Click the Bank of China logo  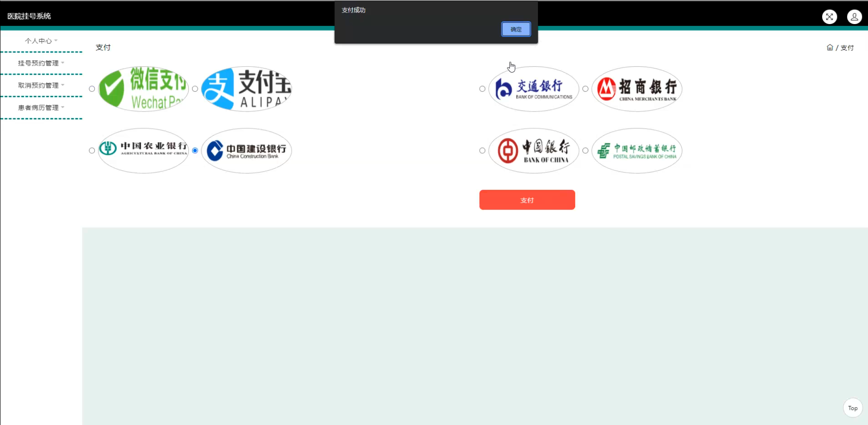[534, 150]
